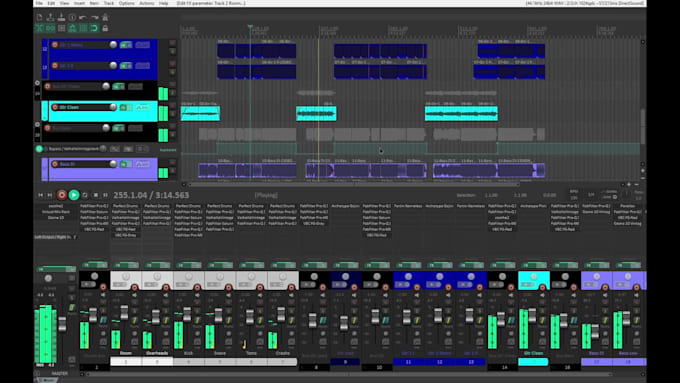The width and height of the screenshot is (680, 383).
Task: Select the Gtr Clean mixer strip name label
Action: (533, 354)
